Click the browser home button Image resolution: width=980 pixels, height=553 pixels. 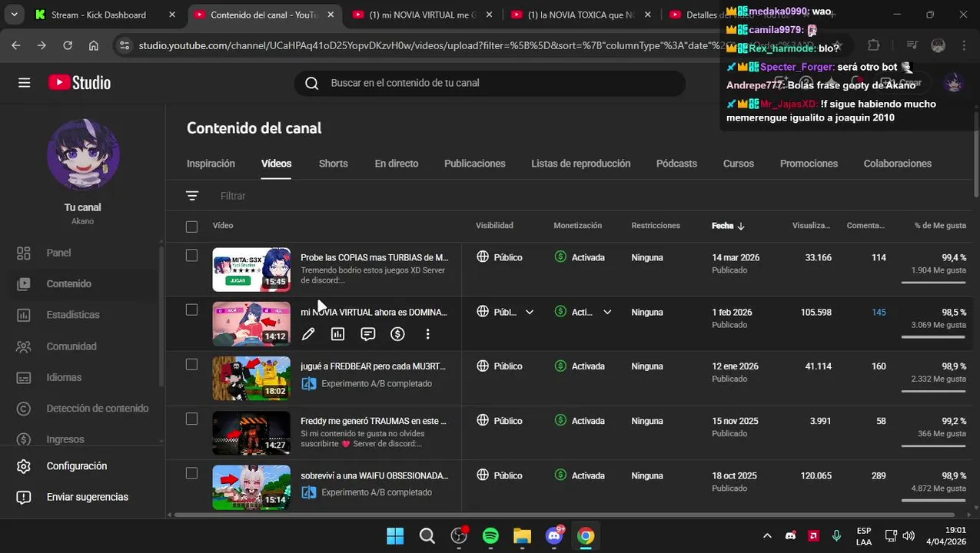(94, 45)
